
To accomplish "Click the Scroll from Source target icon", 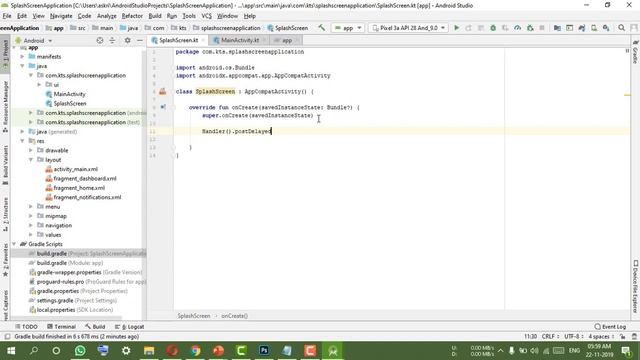I will (x=100, y=40).
